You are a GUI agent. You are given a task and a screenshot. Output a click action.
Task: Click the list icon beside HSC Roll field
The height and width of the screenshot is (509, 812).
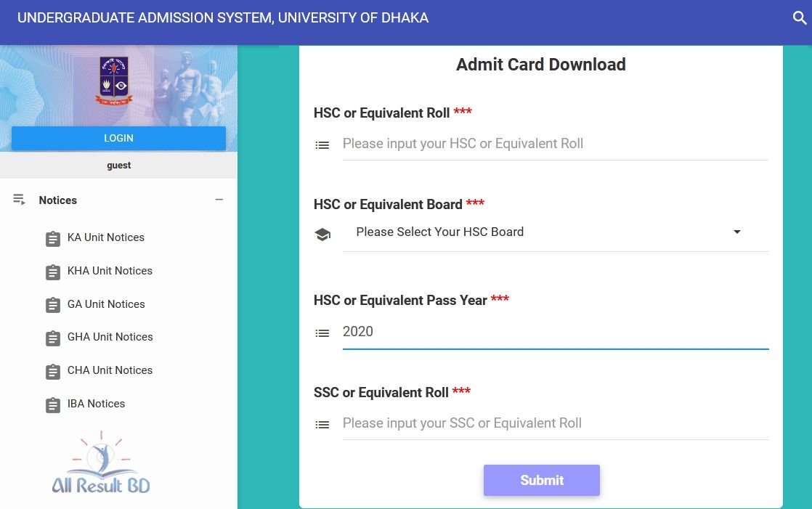pyautogui.click(x=322, y=145)
